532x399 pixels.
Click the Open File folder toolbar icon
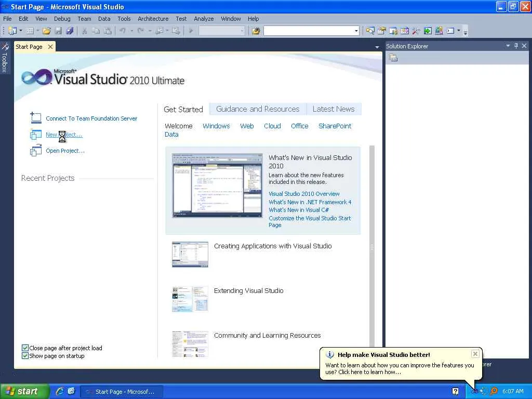46,31
